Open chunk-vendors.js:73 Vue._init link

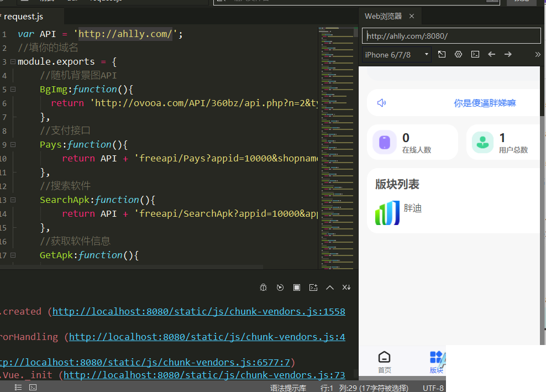[204, 375]
